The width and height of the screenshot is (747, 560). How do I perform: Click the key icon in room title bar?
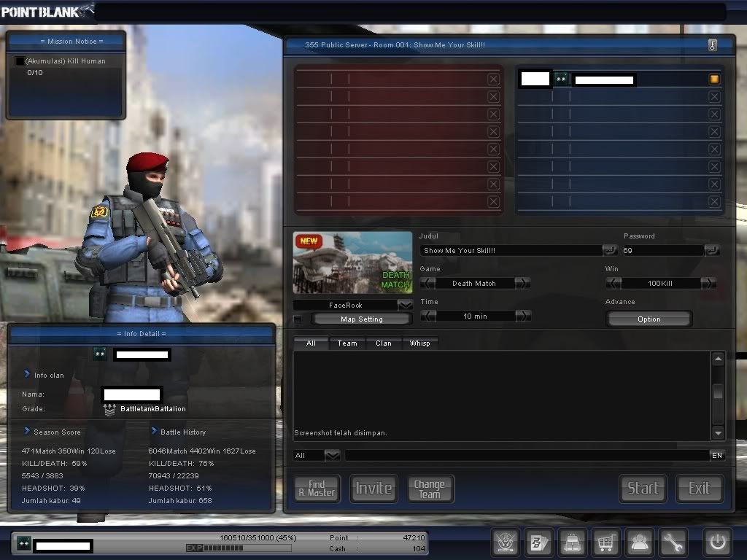click(x=712, y=45)
